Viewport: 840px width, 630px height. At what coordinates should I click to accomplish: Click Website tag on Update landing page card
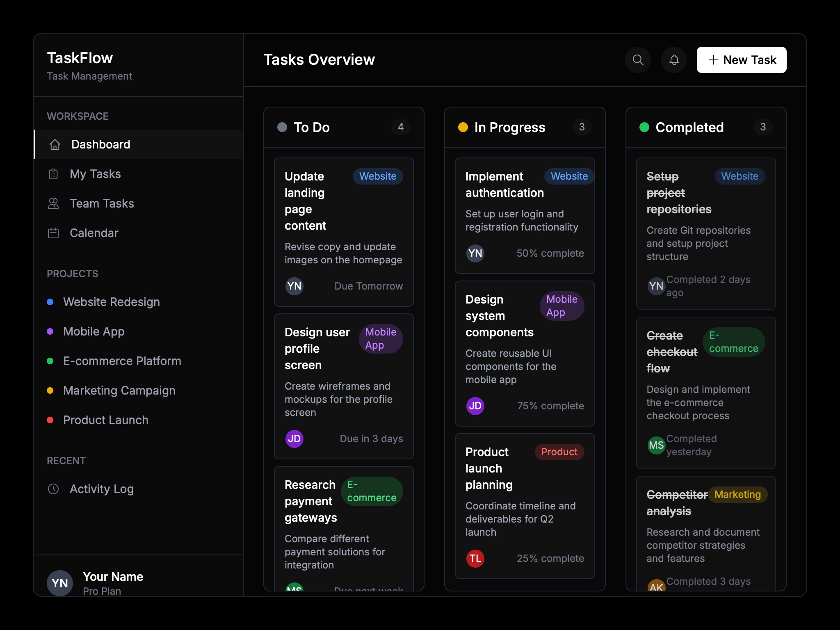pos(378,176)
